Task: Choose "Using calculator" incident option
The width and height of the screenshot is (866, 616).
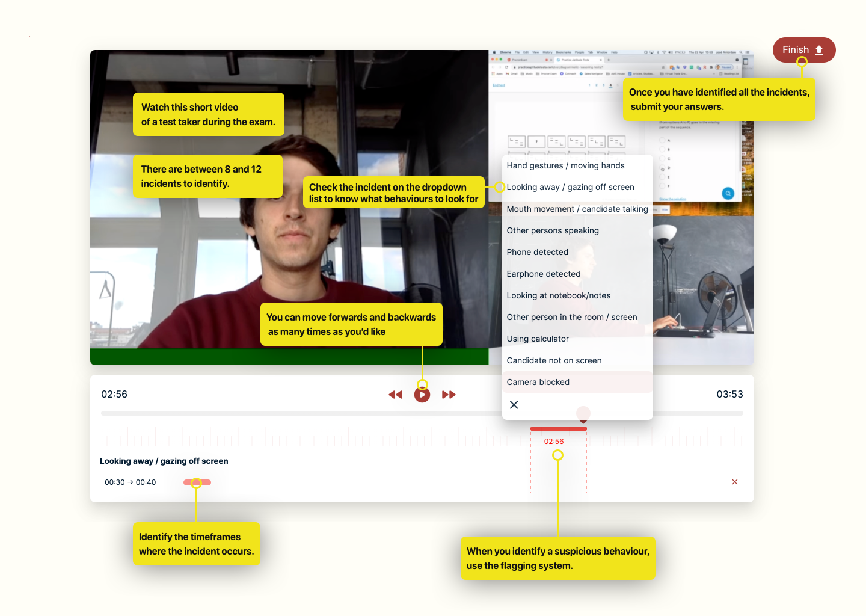Action: click(537, 339)
